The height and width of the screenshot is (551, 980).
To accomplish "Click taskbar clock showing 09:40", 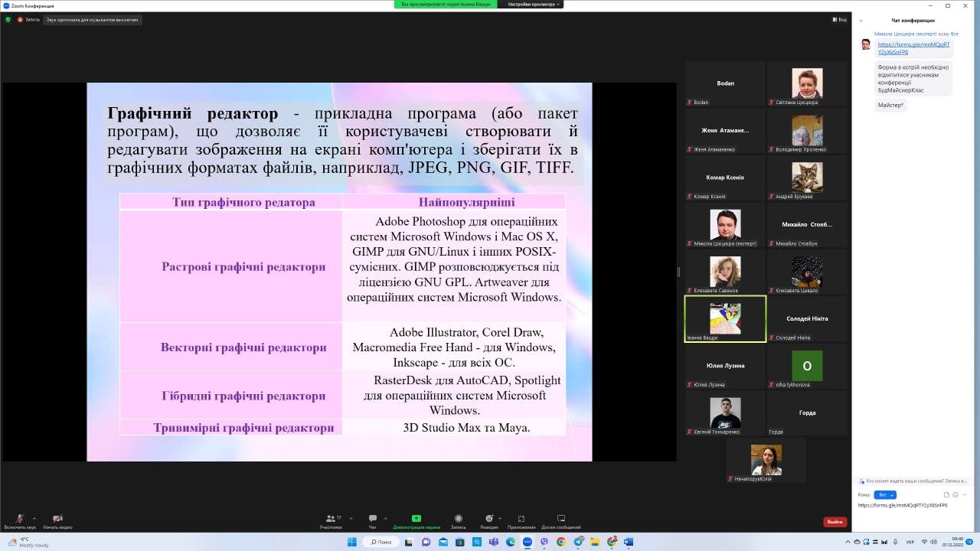I will pos(952,542).
